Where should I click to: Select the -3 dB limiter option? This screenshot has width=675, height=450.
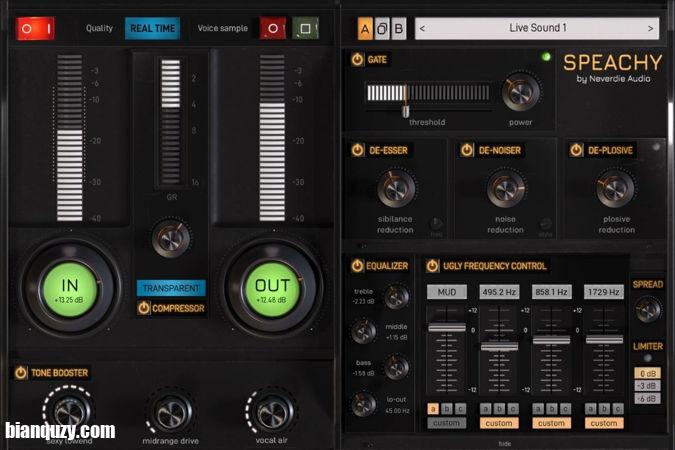(x=647, y=386)
